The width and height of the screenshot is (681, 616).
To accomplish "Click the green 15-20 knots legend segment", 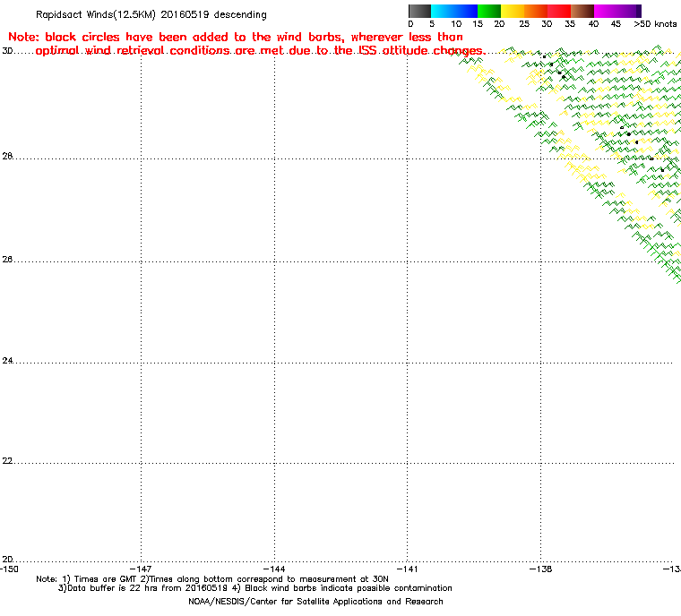I will (x=489, y=11).
